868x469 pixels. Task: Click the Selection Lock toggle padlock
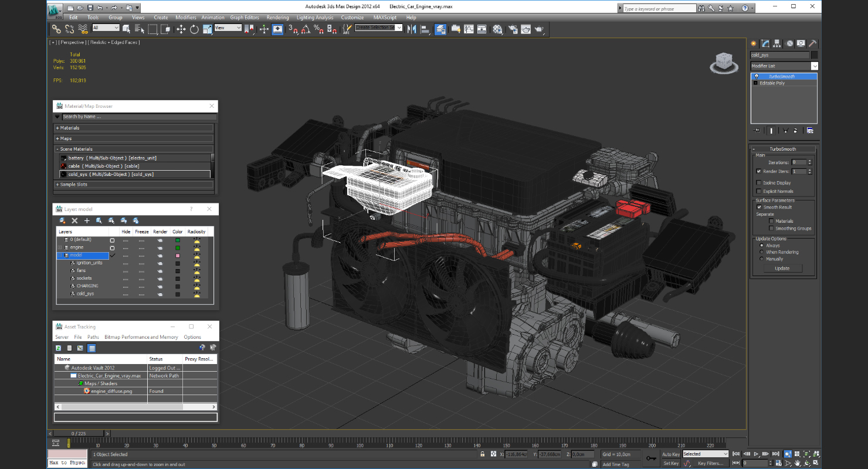[483, 454]
